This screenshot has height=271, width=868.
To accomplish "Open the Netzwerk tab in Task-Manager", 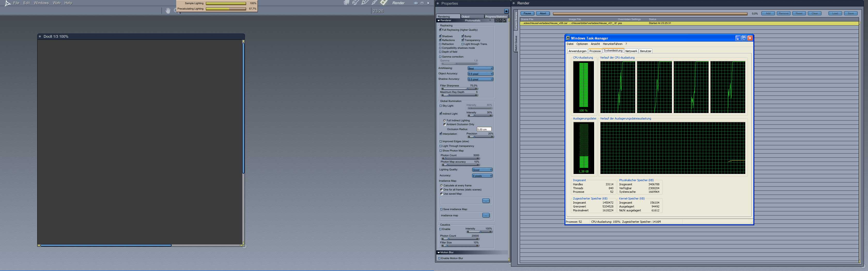I will click(x=631, y=51).
